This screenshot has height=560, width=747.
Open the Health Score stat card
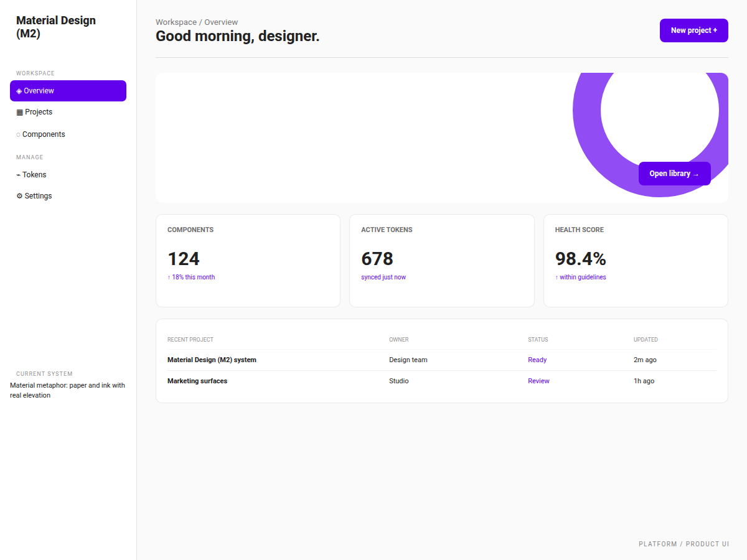pos(636,261)
